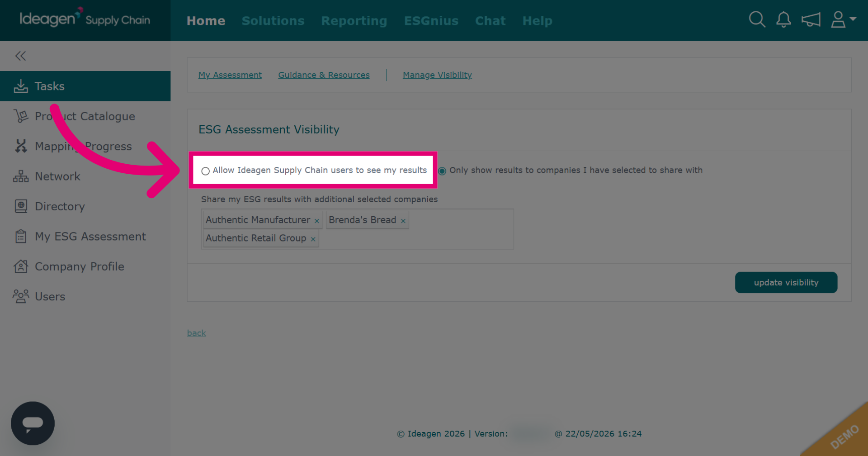Open Network in the sidebar

pyautogui.click(x=85, y=176)
